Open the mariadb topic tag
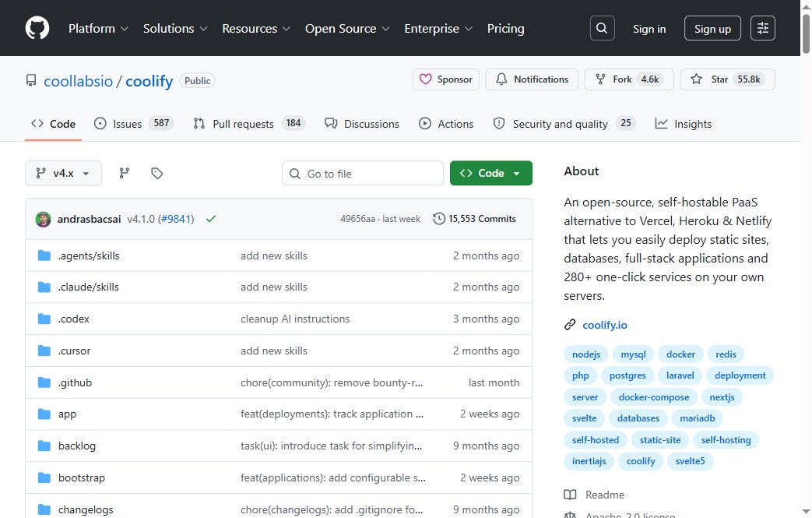The image size is (812, 518). coord(698,418)
